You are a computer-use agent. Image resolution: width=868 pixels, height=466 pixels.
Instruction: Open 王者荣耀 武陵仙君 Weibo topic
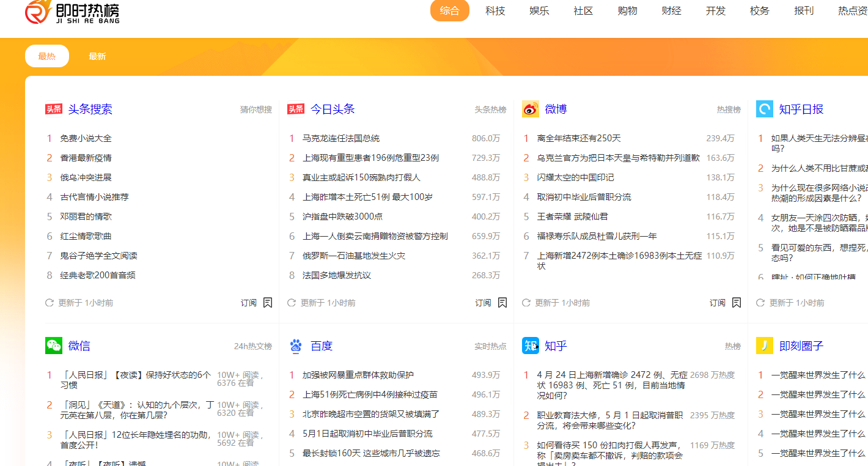point(573,216)
